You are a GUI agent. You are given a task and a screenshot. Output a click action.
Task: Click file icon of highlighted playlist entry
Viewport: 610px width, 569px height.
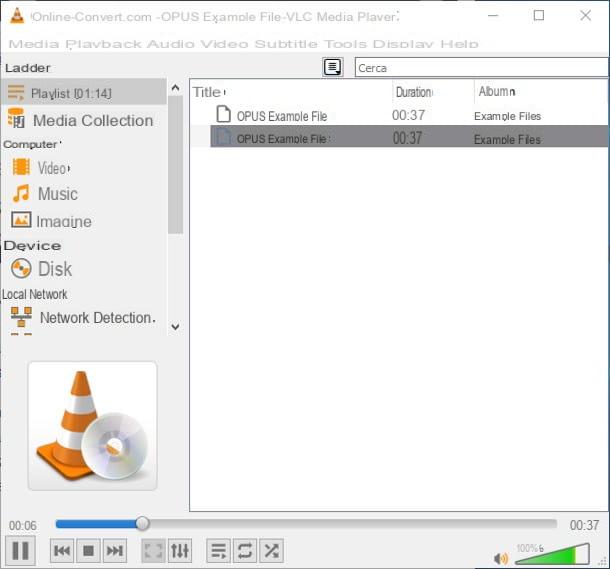point(223,137)
